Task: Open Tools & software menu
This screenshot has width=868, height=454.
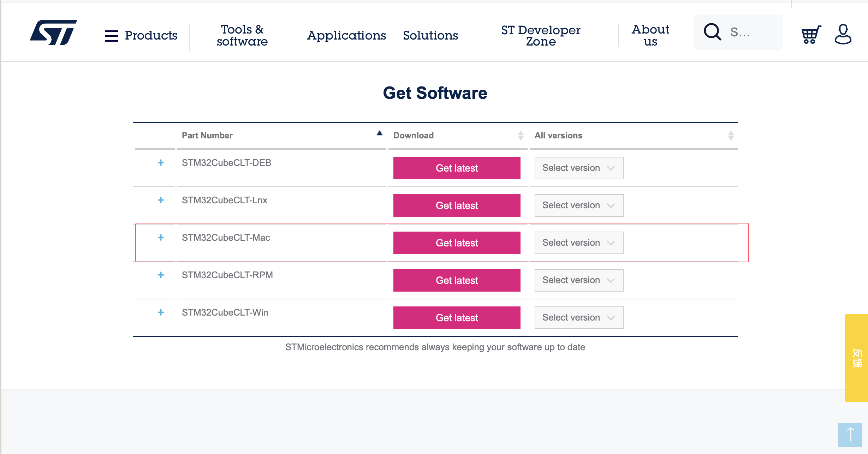Action: (x=242, y=35)
